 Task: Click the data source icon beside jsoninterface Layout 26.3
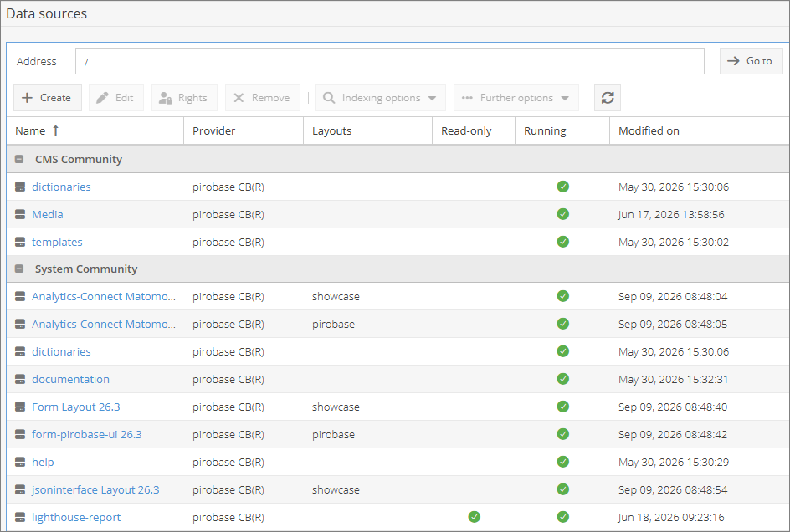[x=20, y=489]
